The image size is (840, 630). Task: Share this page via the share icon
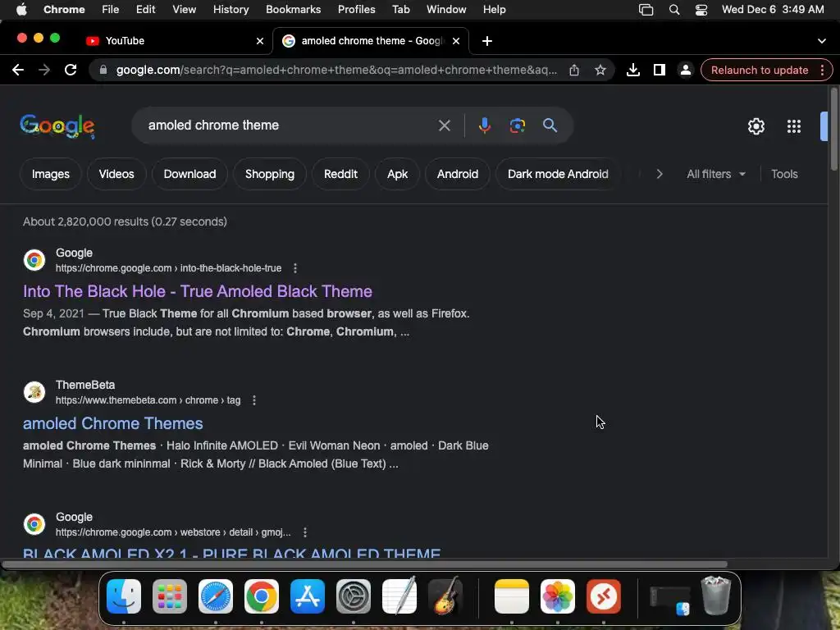(574, 70)
